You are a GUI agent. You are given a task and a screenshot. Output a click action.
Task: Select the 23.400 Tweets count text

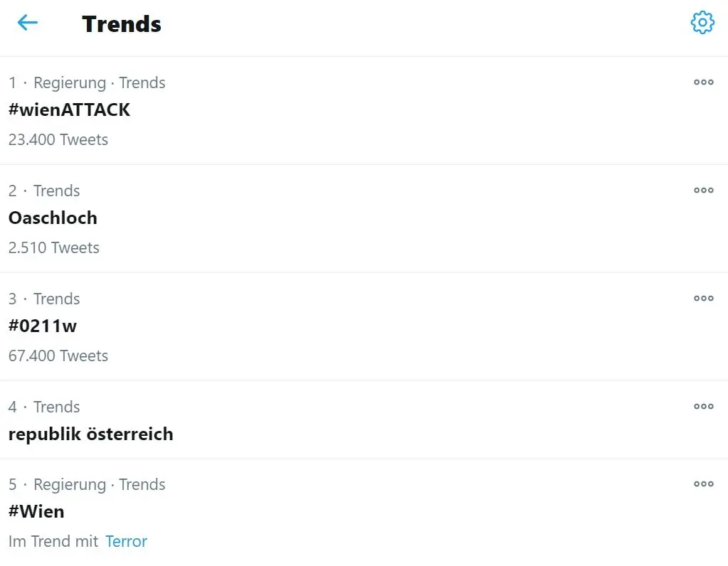click(58, 139)
